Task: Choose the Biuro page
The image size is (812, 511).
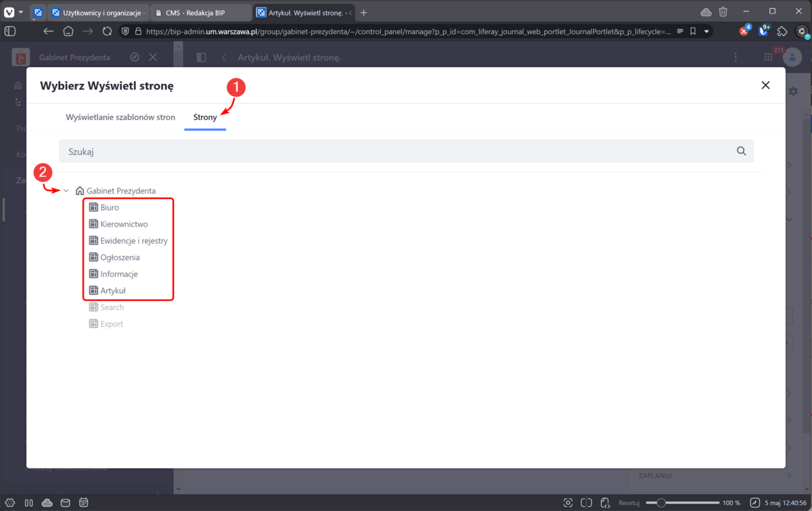Action: click(109, 208)
